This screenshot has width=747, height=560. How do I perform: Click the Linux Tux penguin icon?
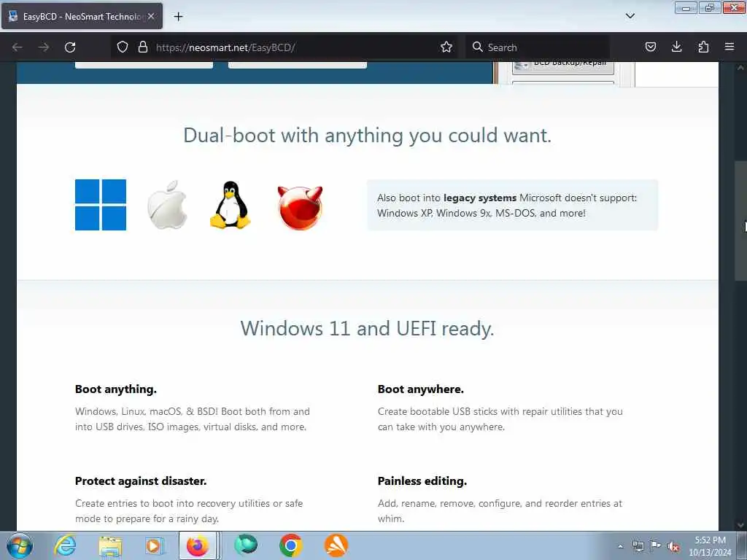[230, 205]
